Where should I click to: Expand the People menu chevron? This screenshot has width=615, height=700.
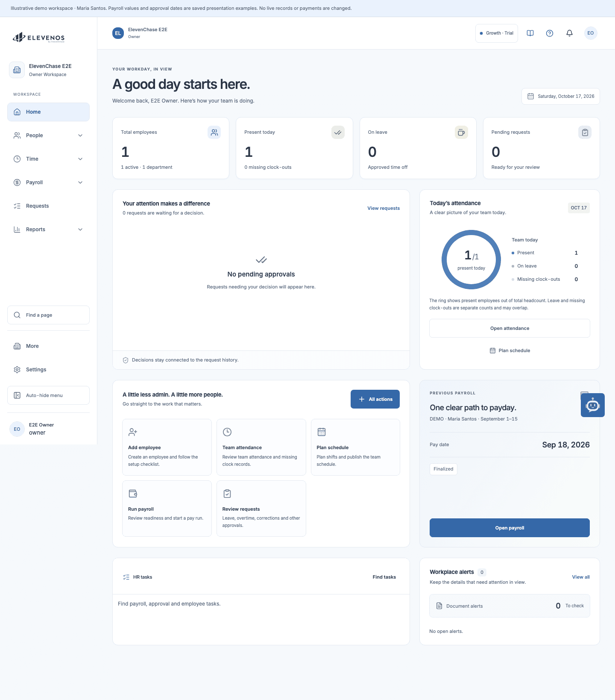80,135
